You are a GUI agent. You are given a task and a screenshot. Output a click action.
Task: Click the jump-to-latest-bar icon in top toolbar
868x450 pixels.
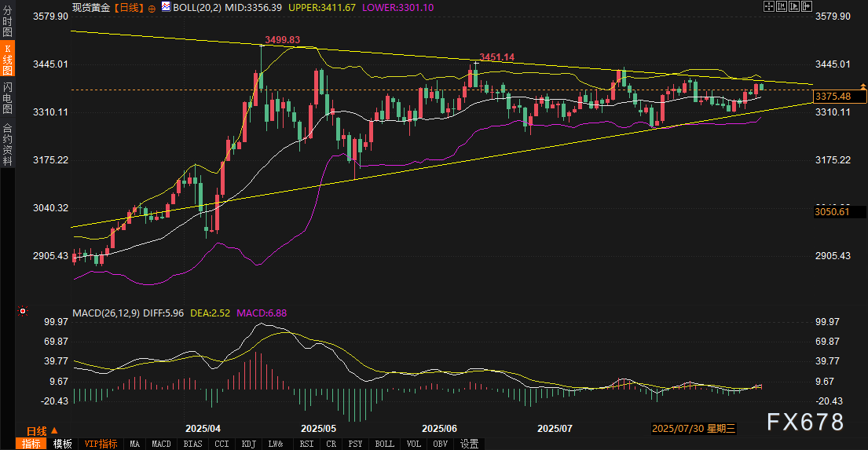point(808,6)
